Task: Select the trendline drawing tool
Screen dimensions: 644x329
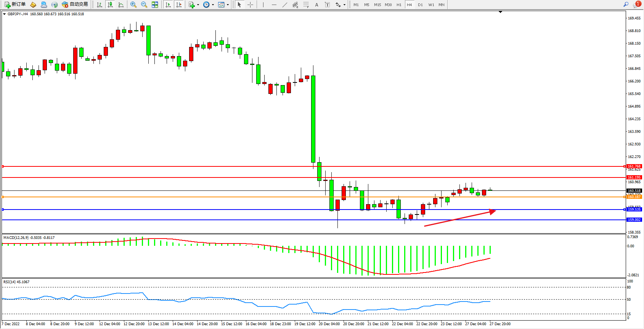Action: (x=285, y=5)
